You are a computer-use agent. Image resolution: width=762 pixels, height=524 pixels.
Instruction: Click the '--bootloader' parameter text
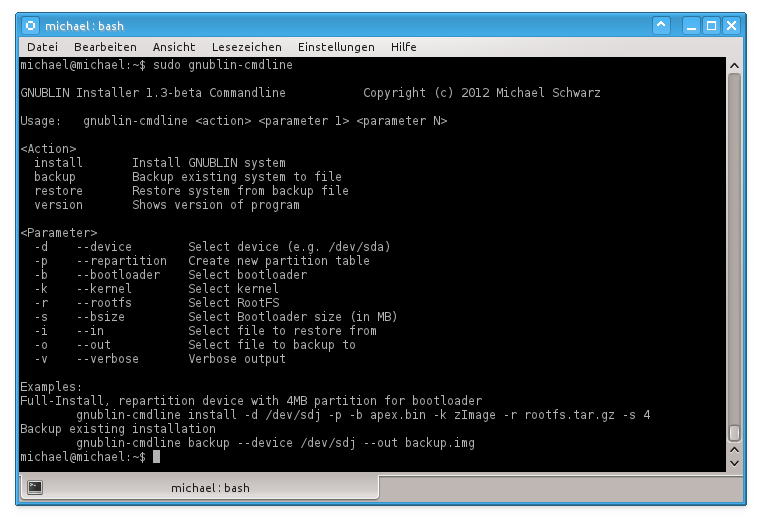pyautogui.click(x=118, y=275)
